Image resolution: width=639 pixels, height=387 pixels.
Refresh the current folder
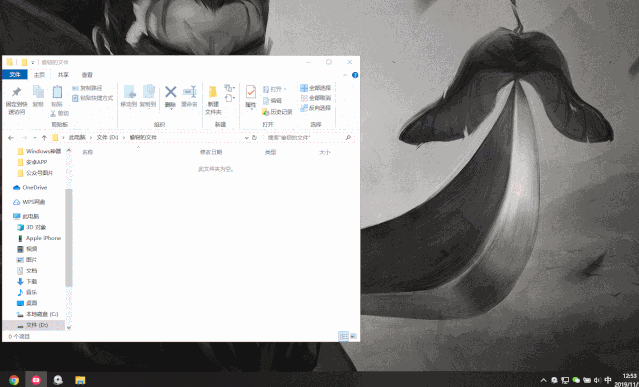[x=254, y=138]
